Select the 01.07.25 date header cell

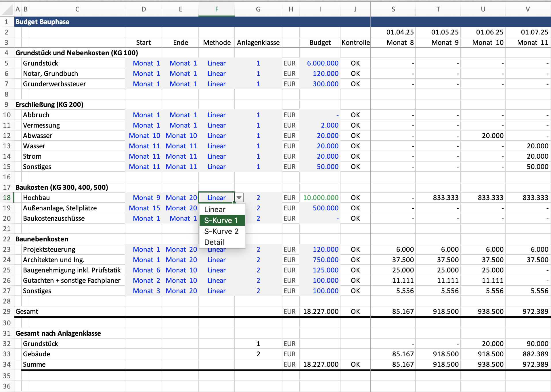[x=528, y=32]
